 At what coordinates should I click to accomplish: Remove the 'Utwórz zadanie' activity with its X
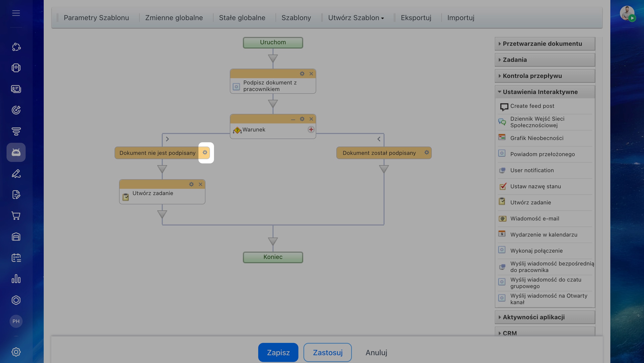point(200,184)
